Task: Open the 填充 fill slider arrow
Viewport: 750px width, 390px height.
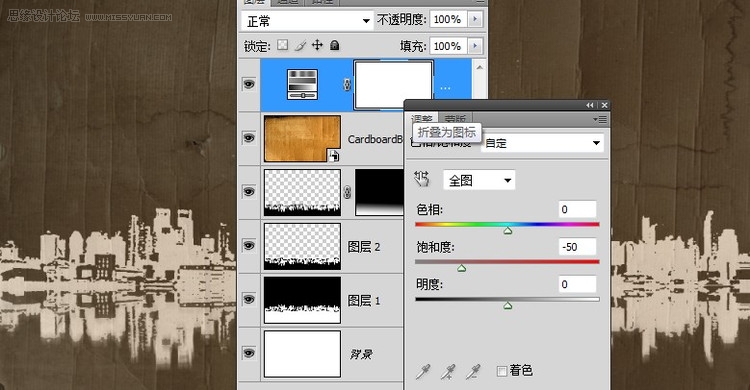Action: click(x=474, y=46)
